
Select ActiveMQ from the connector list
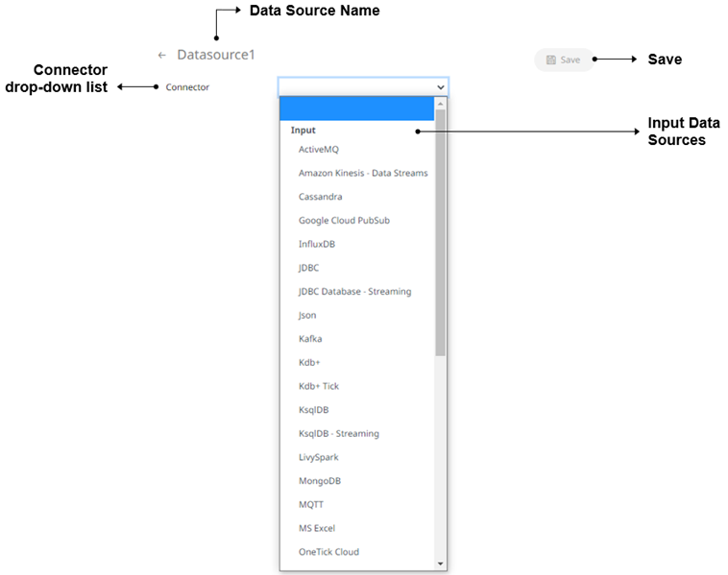pos(318,150)
